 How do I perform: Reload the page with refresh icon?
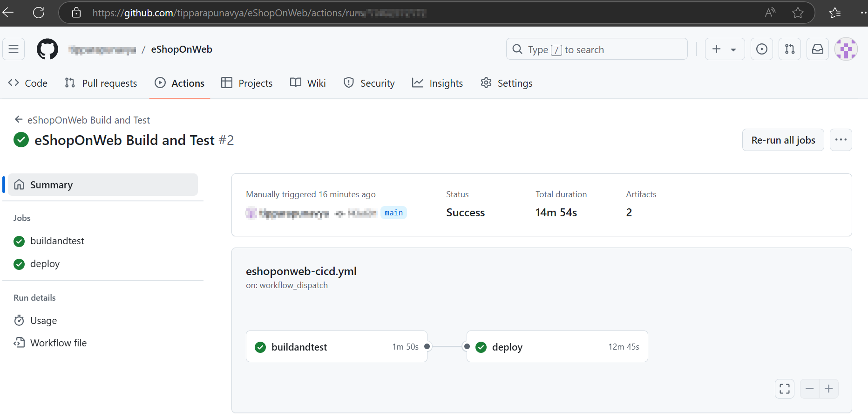tap(39, 13)
